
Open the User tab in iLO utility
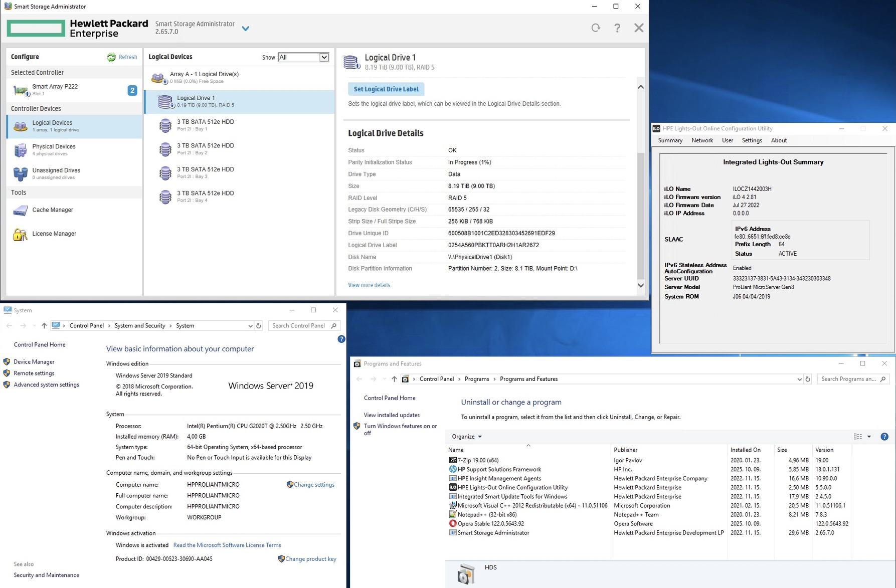[x=728, y=140]
